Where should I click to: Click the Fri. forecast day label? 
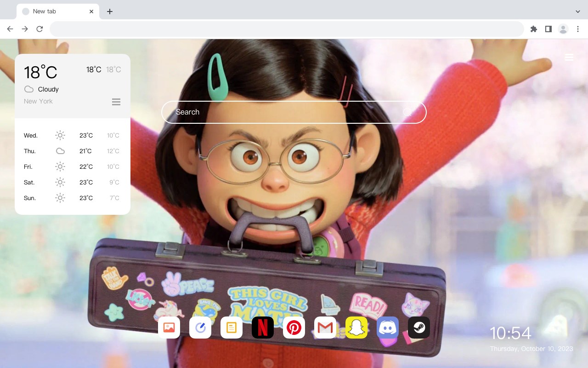coord(28,167)
